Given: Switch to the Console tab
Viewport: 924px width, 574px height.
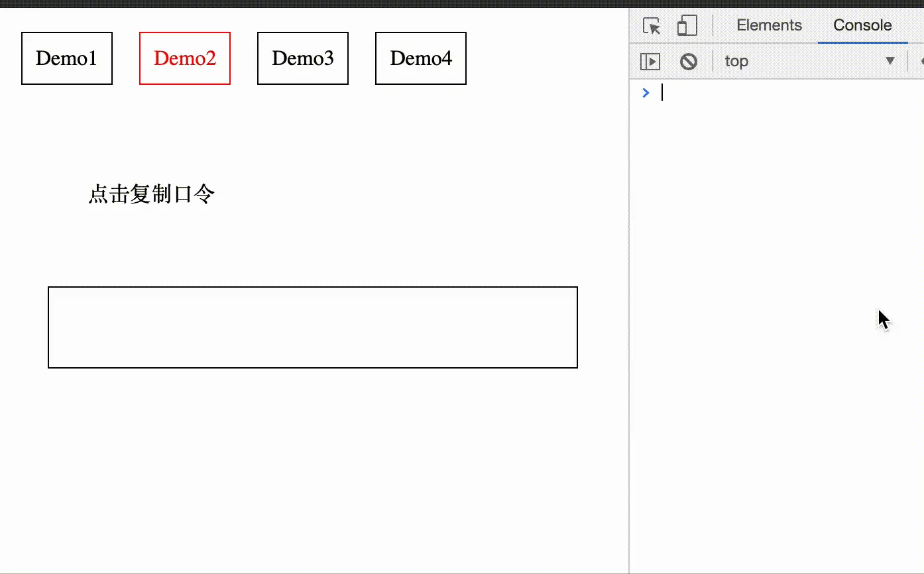Looking at the screenshot, I should pyautogui.click(x=862, y=25).
